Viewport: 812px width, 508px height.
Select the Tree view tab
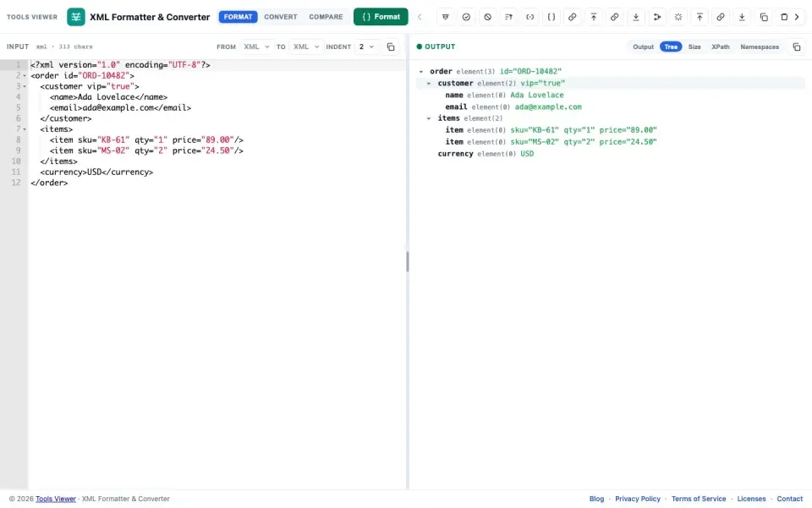[671, 46]
